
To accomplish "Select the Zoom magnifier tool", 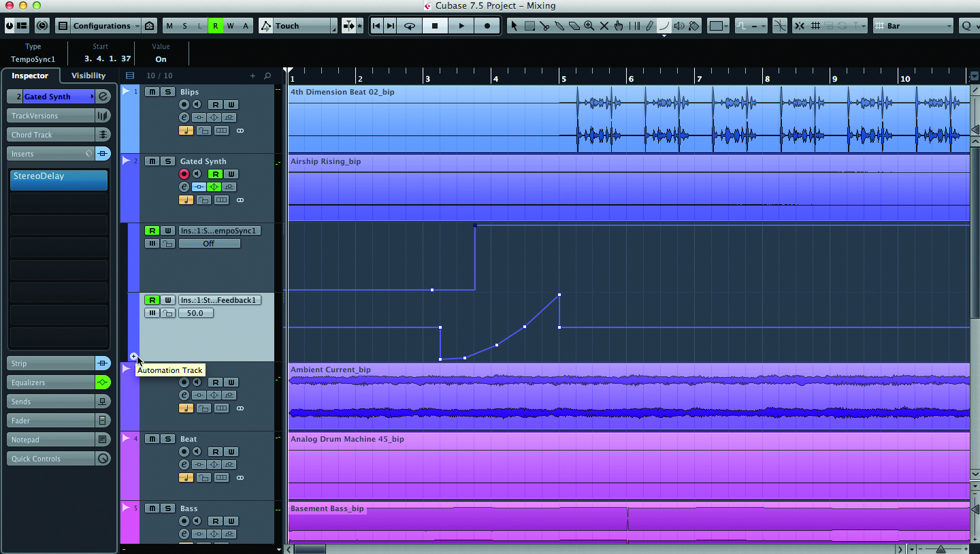I will click(x=589, y=26).
